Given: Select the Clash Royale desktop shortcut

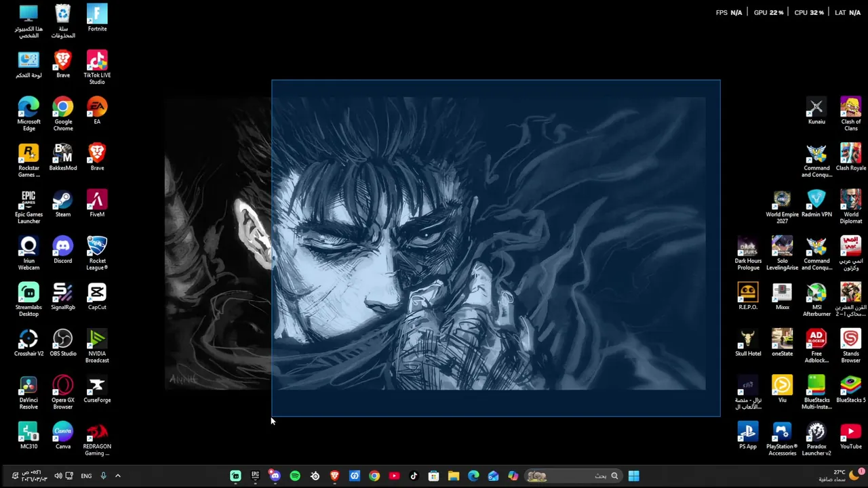Looking at the screenshot, I should [850, 157].
